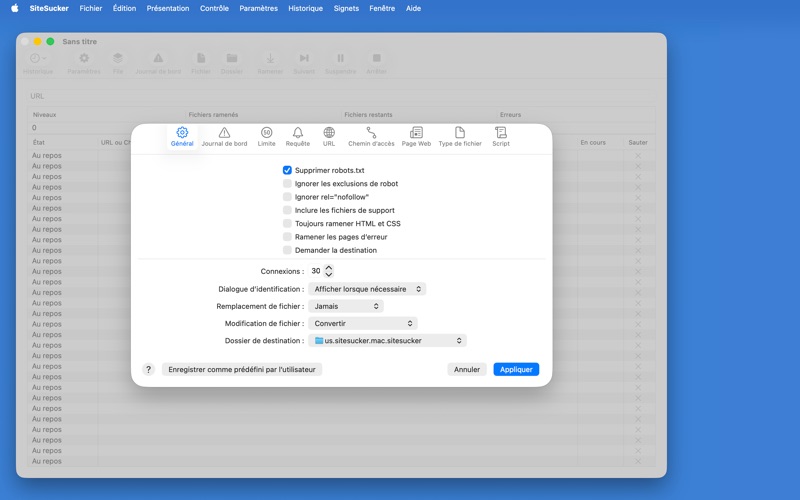Open the Édition menu
This screenshot has width=800, height=500.
coord(124,8)
